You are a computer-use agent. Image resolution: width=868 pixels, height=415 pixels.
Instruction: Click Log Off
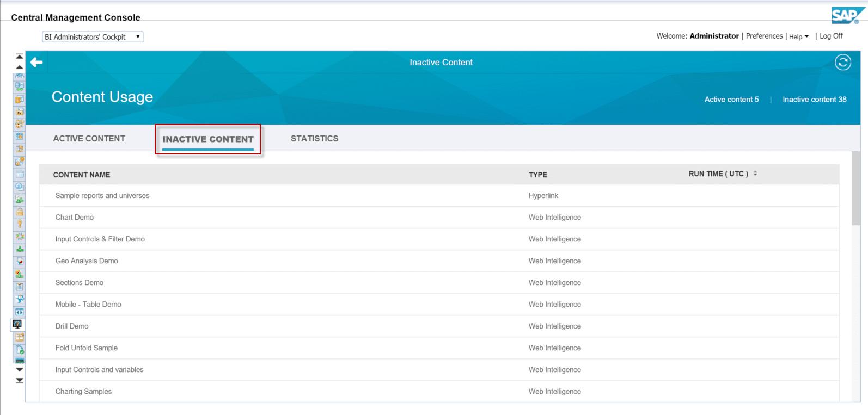pyautogui.click(x=831, y=36)
